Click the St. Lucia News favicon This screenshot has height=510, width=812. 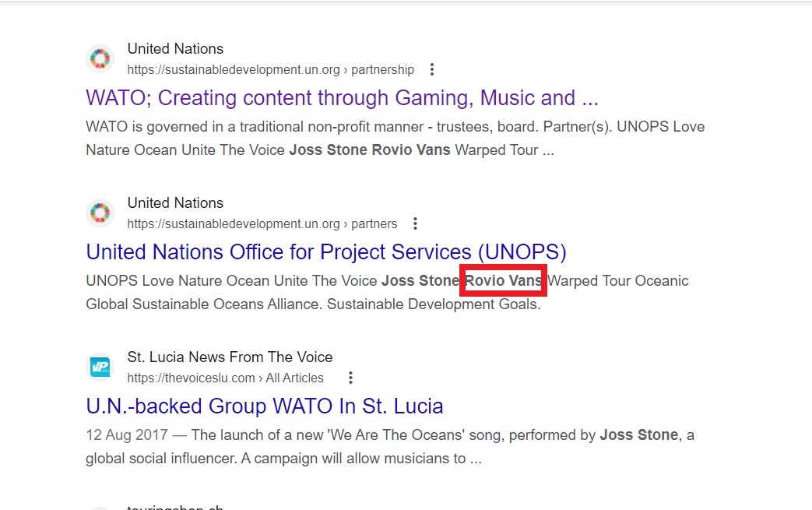100,367
